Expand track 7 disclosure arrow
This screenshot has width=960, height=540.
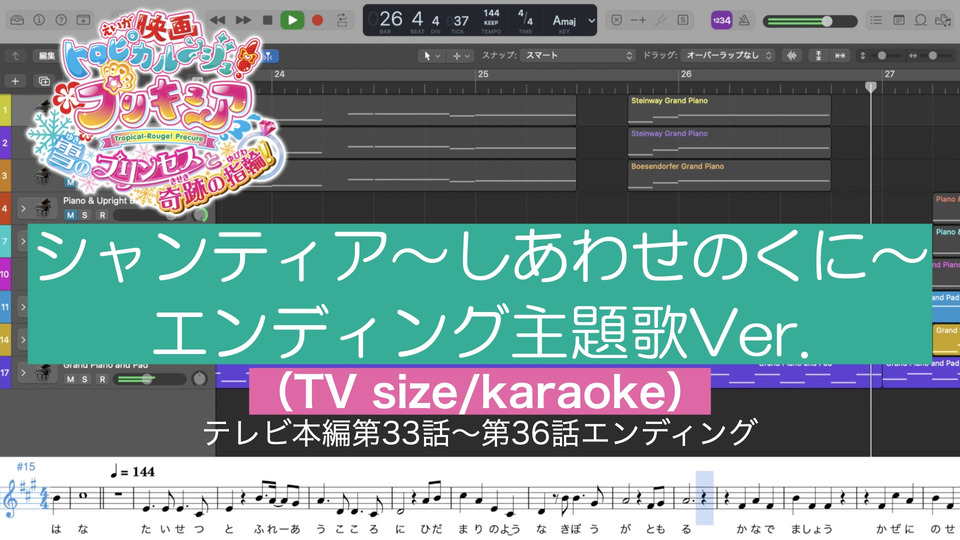pos(23,241)
